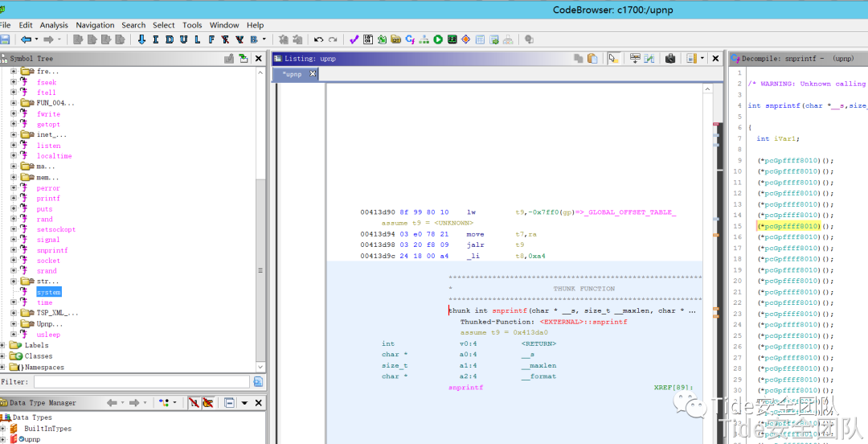Go to next instruction using blue down arrow

pyautogui.click(x=141, y=39)
